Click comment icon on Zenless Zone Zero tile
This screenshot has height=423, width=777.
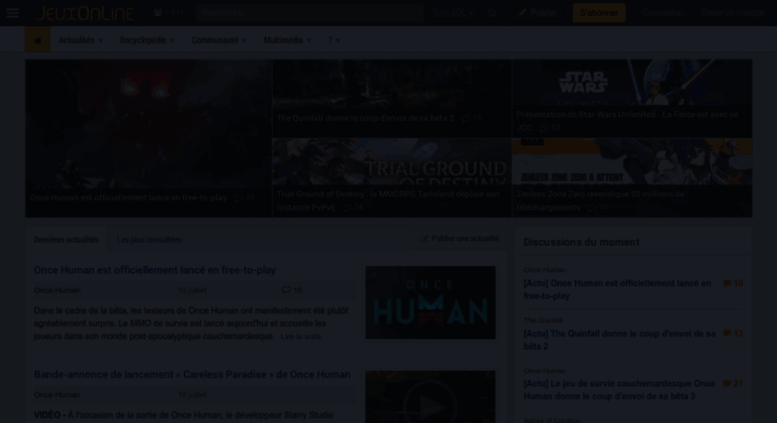point(592,208)
